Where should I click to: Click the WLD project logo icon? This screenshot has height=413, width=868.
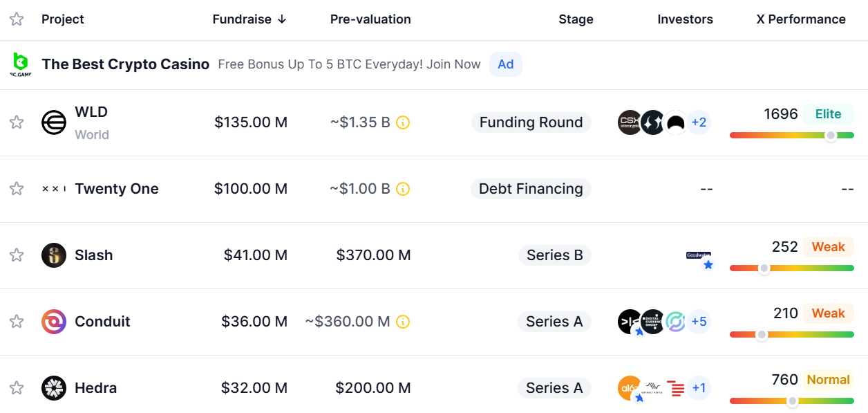(x=54, y=122)
